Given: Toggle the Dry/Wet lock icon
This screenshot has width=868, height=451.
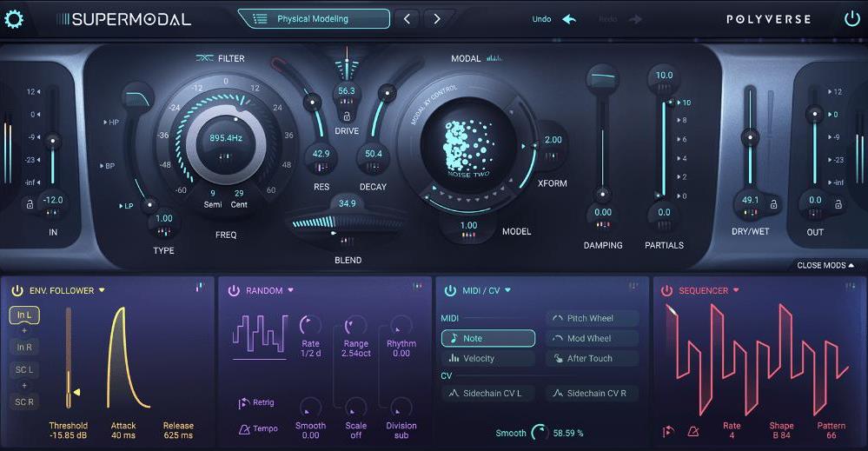Looking at the screenshot, I should point(774,204).
